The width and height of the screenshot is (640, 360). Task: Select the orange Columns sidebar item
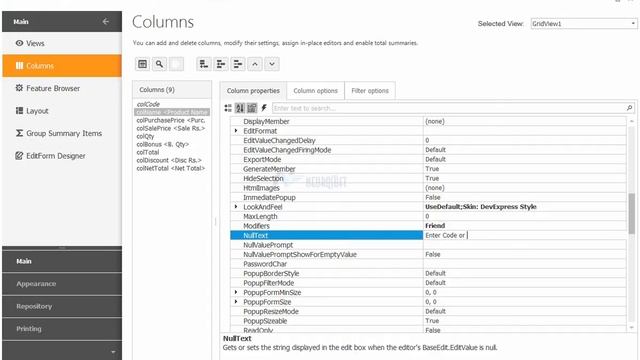pyautogui.click(x=62, y=66)
